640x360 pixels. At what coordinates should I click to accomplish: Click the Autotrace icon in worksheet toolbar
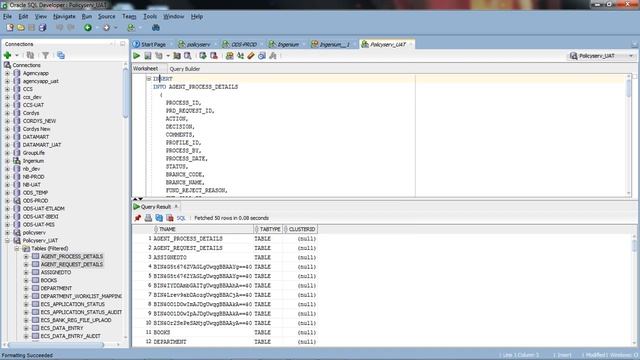(x=177, y=56)
